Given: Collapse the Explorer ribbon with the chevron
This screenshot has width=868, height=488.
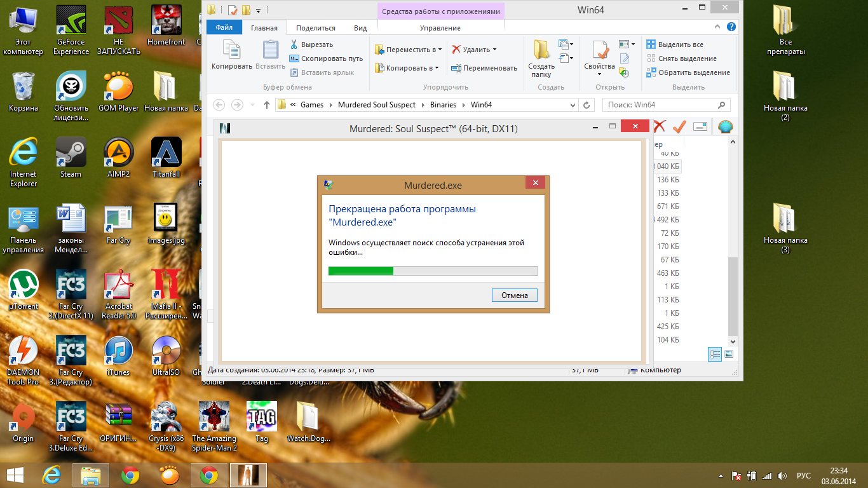Looking at the screenshot, I should tap(718, 27).
